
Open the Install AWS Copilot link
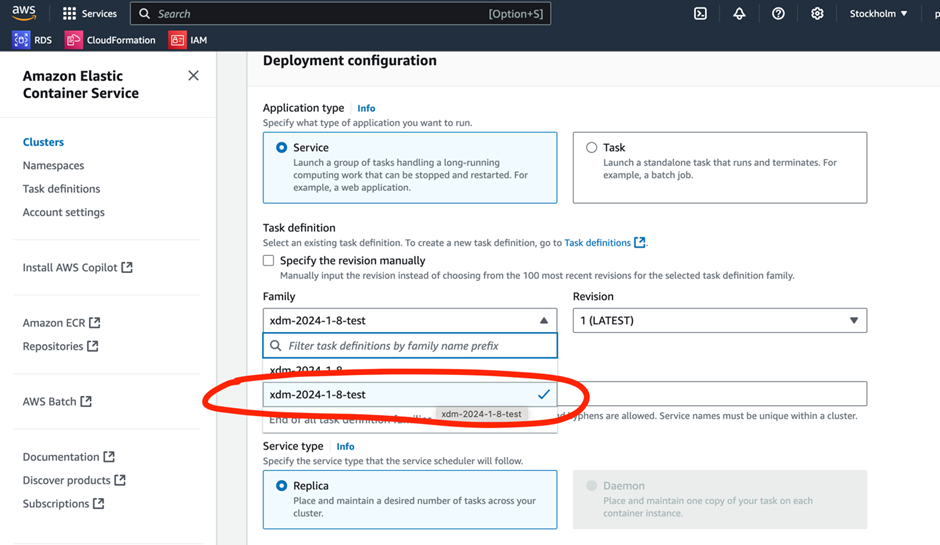click(x=70, y=267)
